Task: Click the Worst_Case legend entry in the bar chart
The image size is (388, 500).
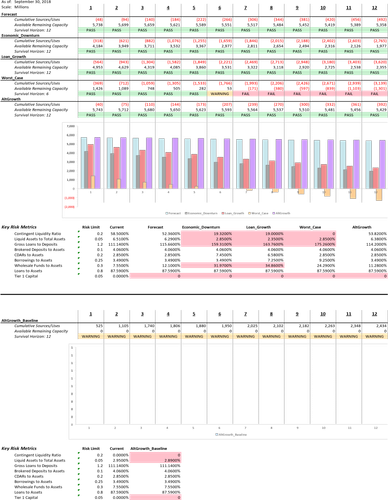Action: pos(258,213)
